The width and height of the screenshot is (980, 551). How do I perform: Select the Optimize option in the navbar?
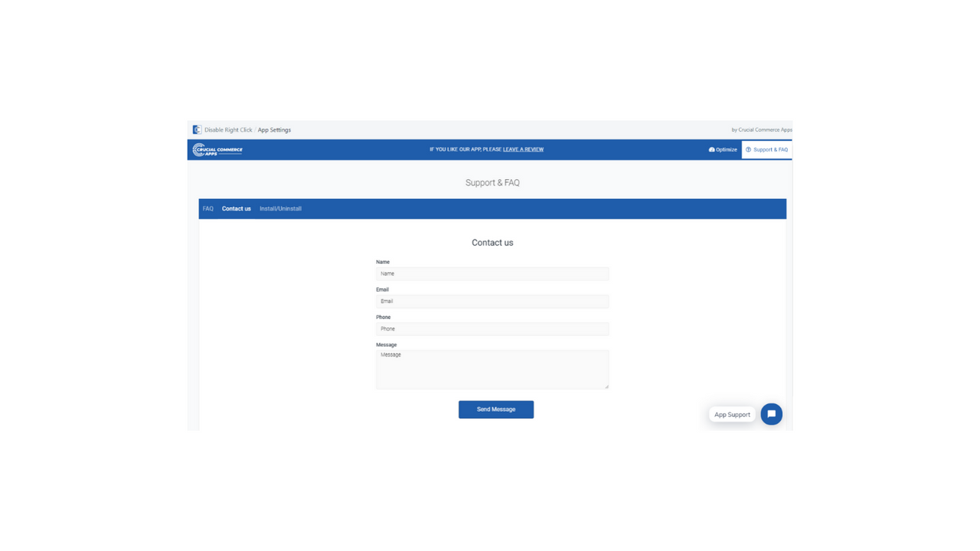723,149
